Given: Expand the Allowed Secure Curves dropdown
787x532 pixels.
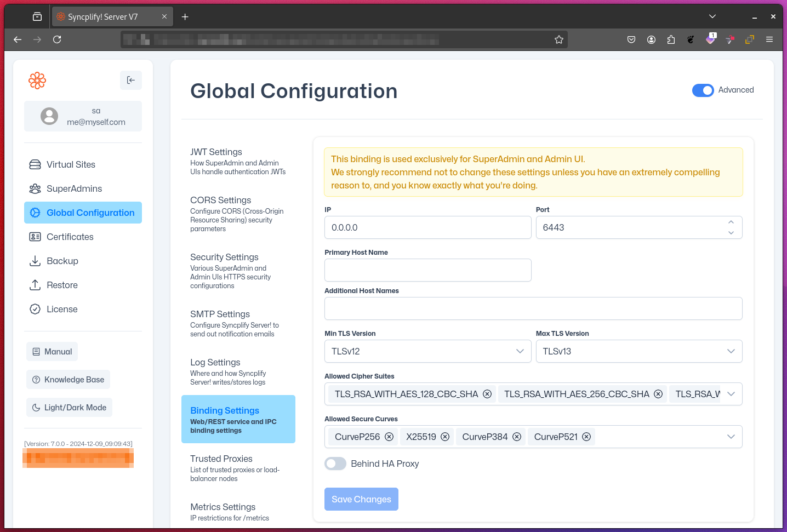Looking at the screenshot, I should tap(731, 437).
